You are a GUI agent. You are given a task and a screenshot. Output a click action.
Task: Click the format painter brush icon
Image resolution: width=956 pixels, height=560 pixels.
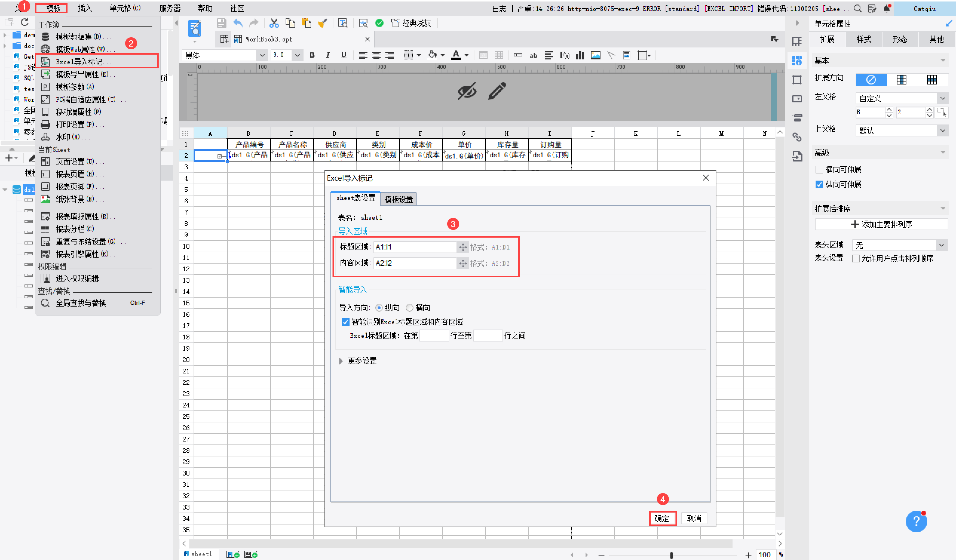tap(322, 23)
